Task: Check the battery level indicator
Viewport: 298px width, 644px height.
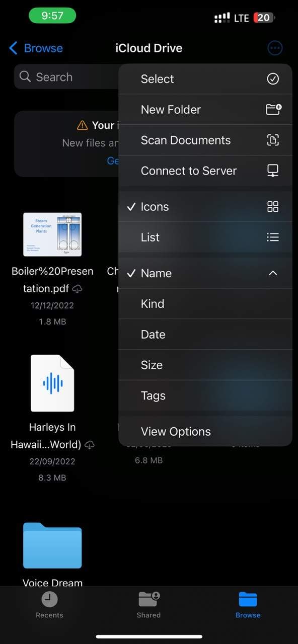Action: [x=265, y=18]
